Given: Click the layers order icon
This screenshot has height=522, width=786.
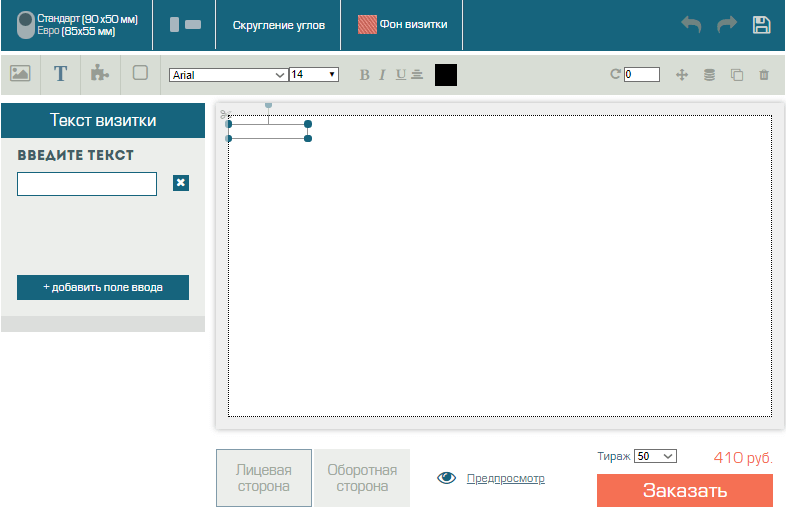Looking at the screenshot, I should click(x=709, y=75).
